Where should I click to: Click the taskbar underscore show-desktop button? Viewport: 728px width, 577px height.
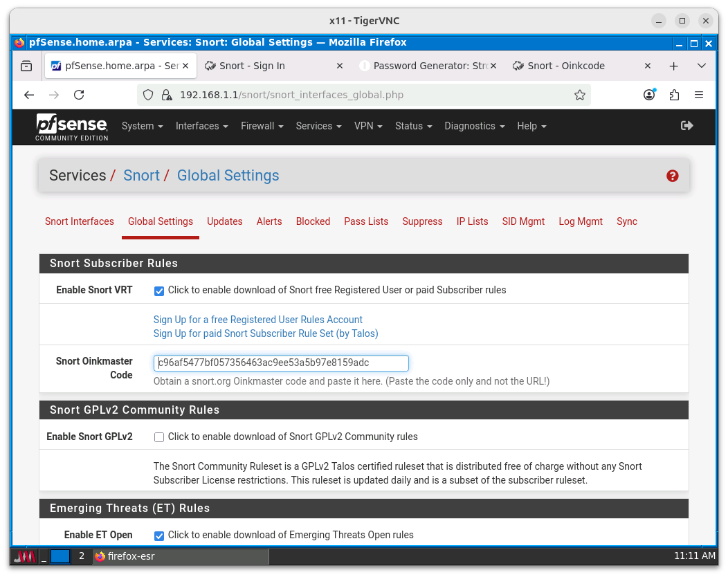click(x=44, y=556)
